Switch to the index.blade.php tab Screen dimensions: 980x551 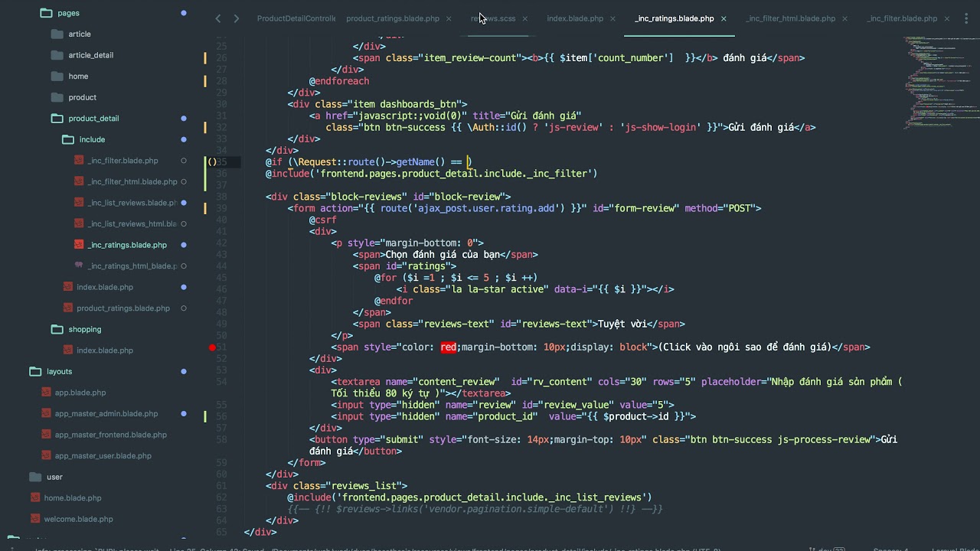[x=575, y=18]
